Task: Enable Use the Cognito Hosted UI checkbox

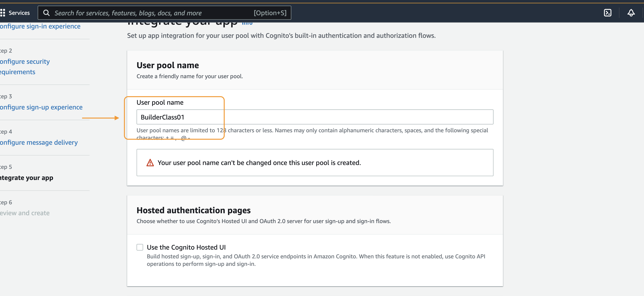Action: (140, 247)
